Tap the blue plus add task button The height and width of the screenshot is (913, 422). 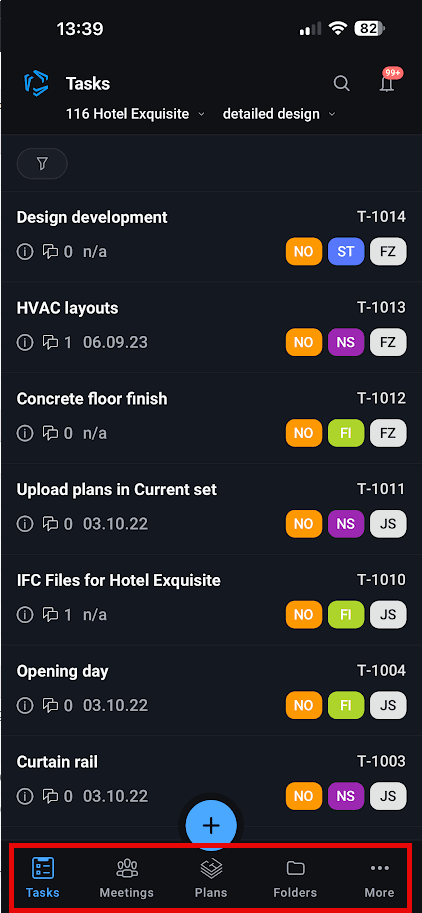[x=211, y=825]
